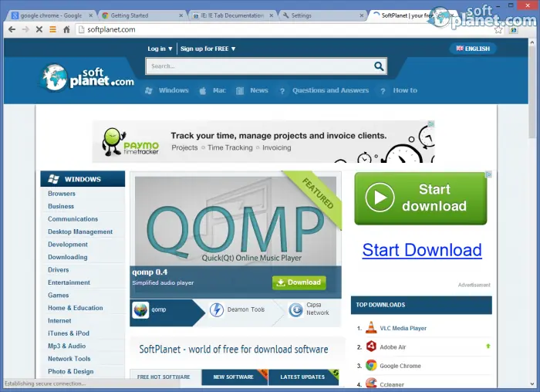Click the page vertical scrollbar thumb

pos(532,91)
